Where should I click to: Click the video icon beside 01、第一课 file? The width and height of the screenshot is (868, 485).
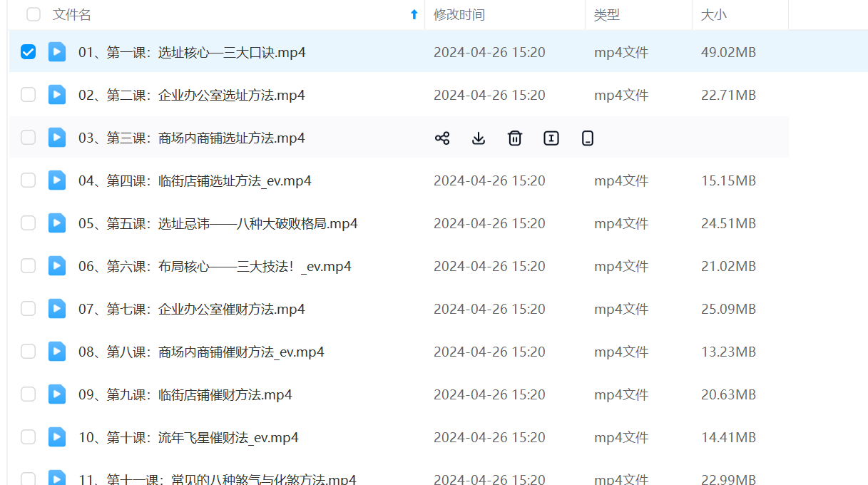57,52
